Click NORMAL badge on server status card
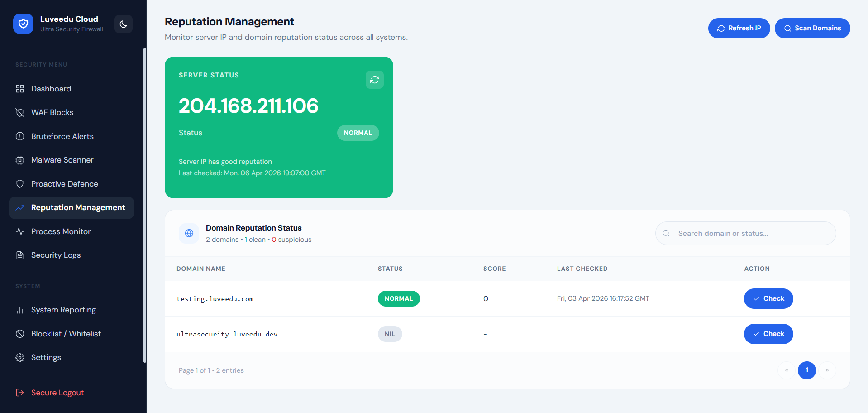The image size is (868, 413). [358, 133]
